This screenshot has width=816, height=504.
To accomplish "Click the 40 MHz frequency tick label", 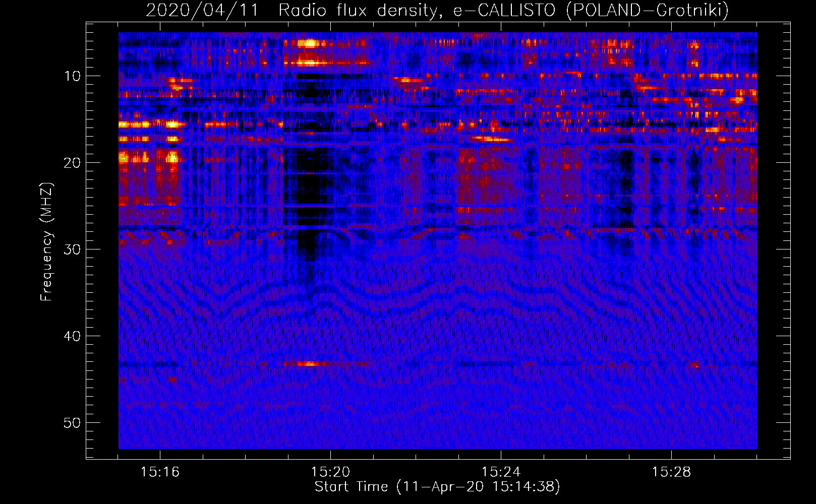I will tap(73, 336).
